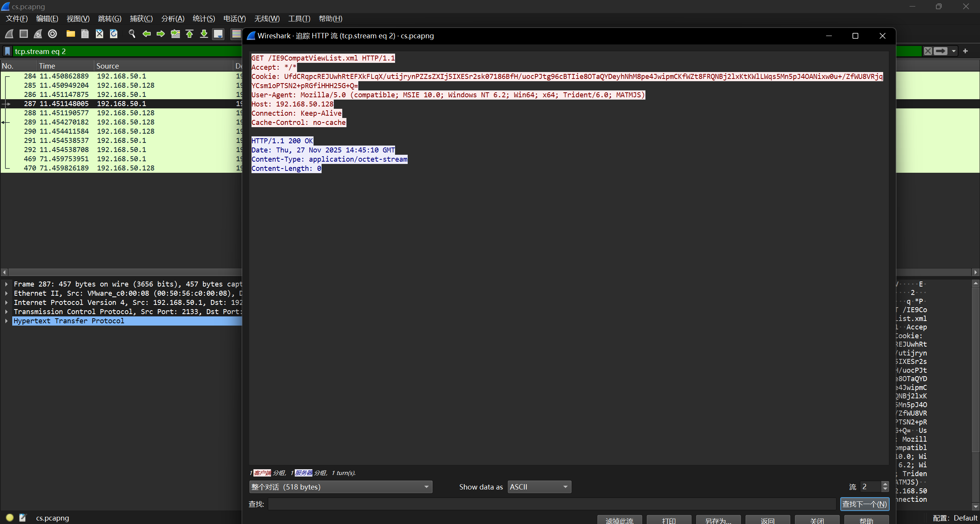Open the Show data as ASCII dropdown
This screenshot has height=524, width=980.
(539, 487)
